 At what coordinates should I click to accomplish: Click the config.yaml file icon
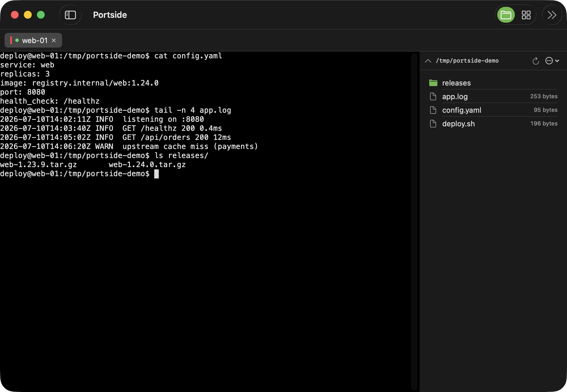433,110
